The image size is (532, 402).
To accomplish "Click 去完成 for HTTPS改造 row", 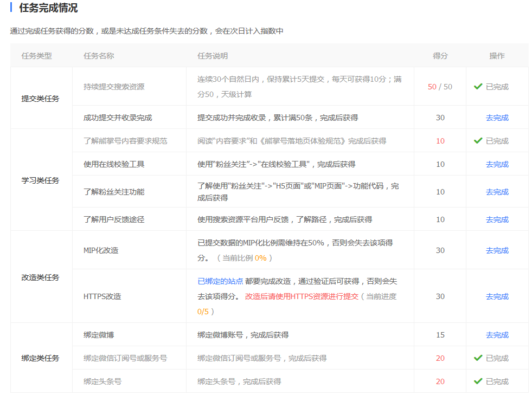I will pyautogui.click(x=497, y=296).
